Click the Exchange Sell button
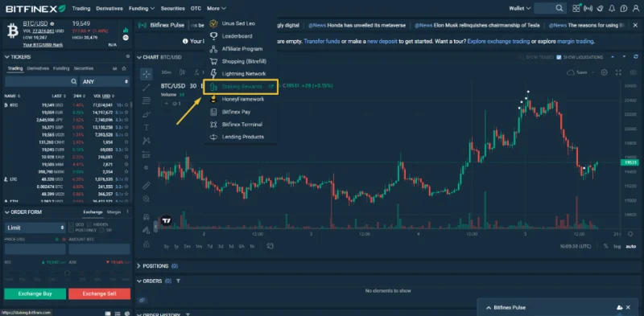The width and height of the screenshot is (644, 316). tap(99, 293)
